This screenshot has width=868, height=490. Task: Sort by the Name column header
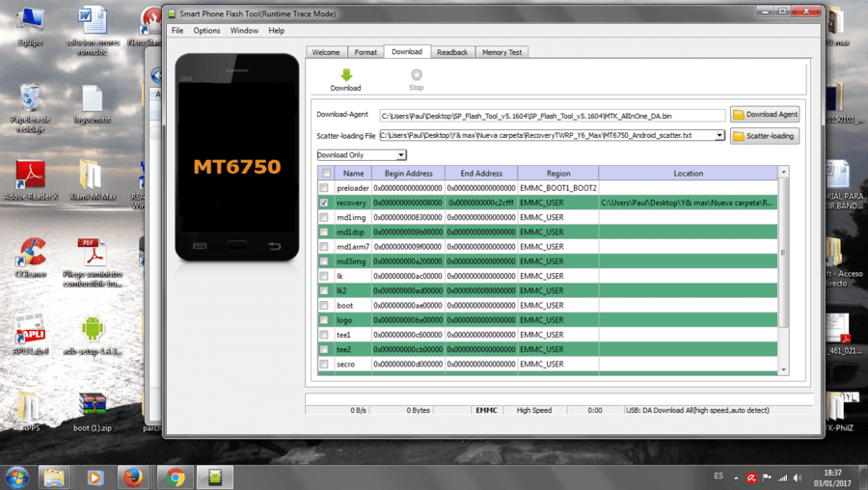click(x=353, y=174)
